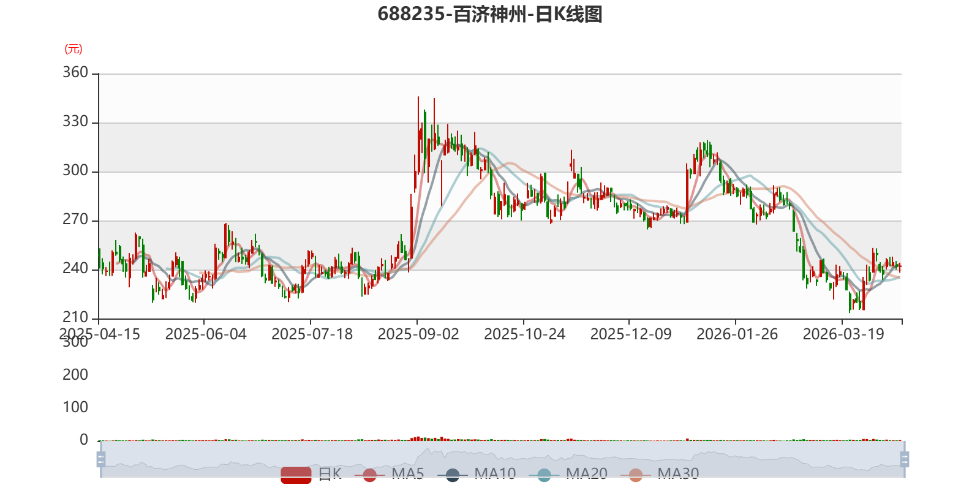Click the 2025-10-24 date axis label
This screenshot has width=980, height=490.
(x=525, y=334)
